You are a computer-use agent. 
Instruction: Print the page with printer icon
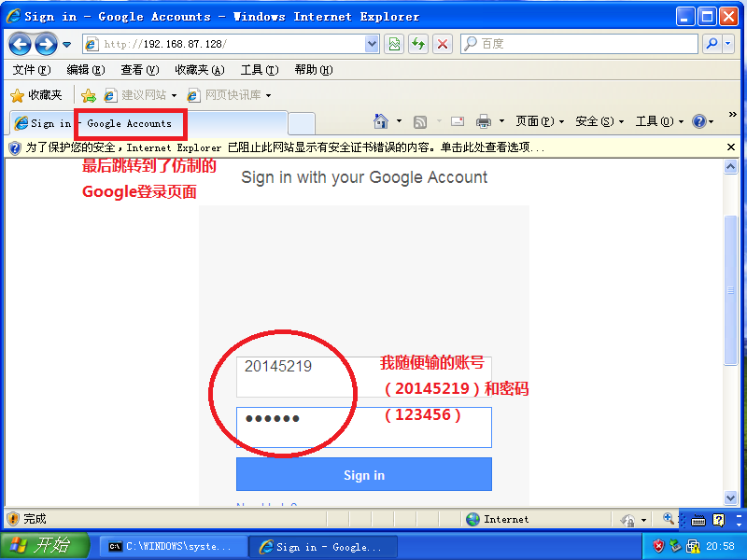[x=484, y=121]
